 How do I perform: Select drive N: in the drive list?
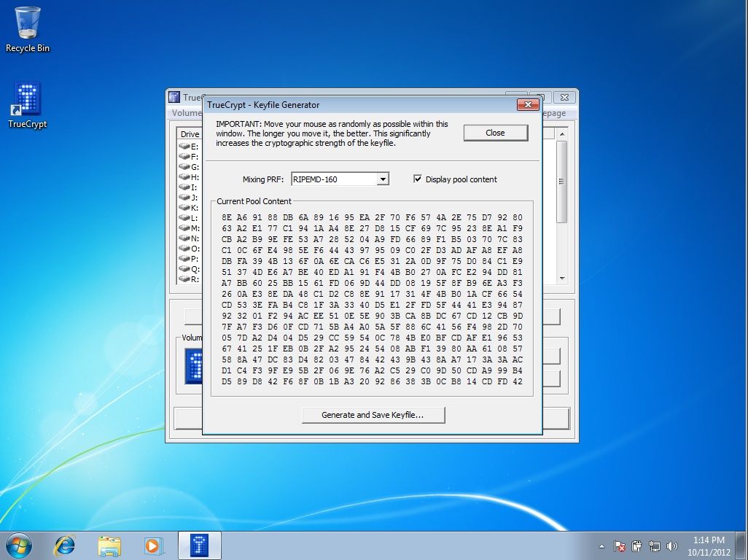pos(190,238)
